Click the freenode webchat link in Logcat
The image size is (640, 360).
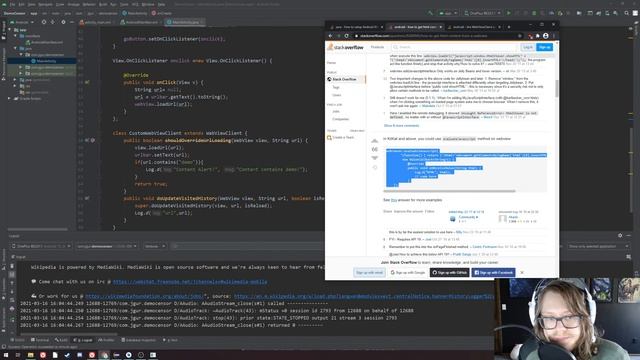(x=190, y=282)
